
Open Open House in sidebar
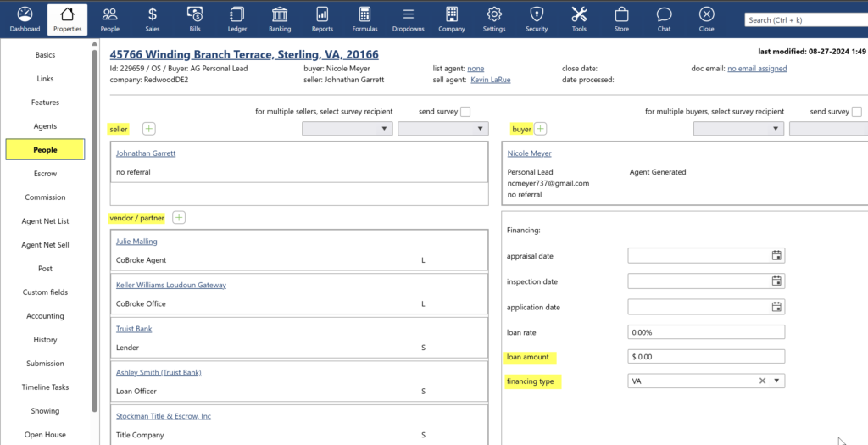(45, 435)
